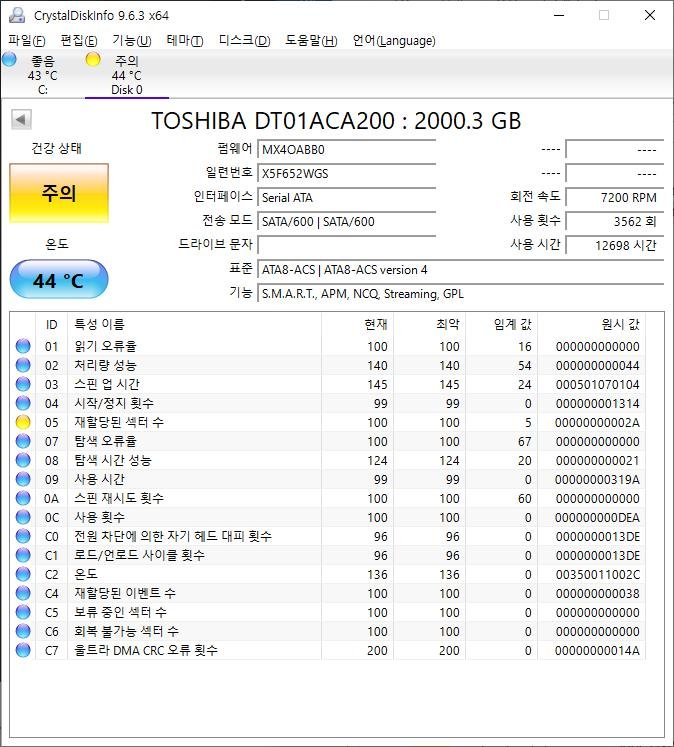Click the 특성 이름 column header
This screenshot has width=674, height=747.
click(x=194, y=325)
